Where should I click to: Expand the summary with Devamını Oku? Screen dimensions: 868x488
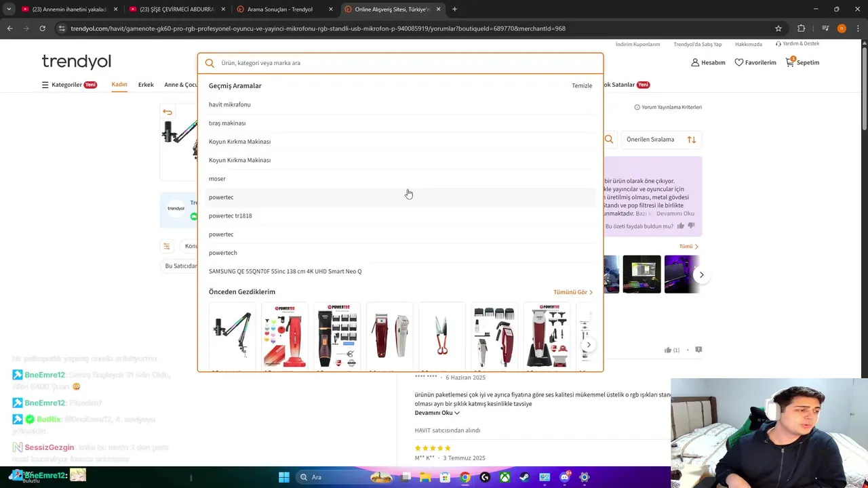[675, 213]
